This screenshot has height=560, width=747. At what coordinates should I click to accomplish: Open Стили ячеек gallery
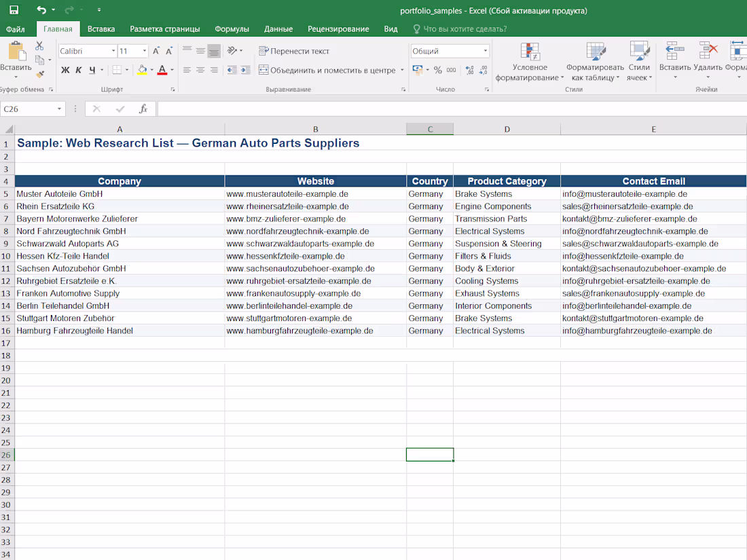pyautogui.click(x=639, y=62)
